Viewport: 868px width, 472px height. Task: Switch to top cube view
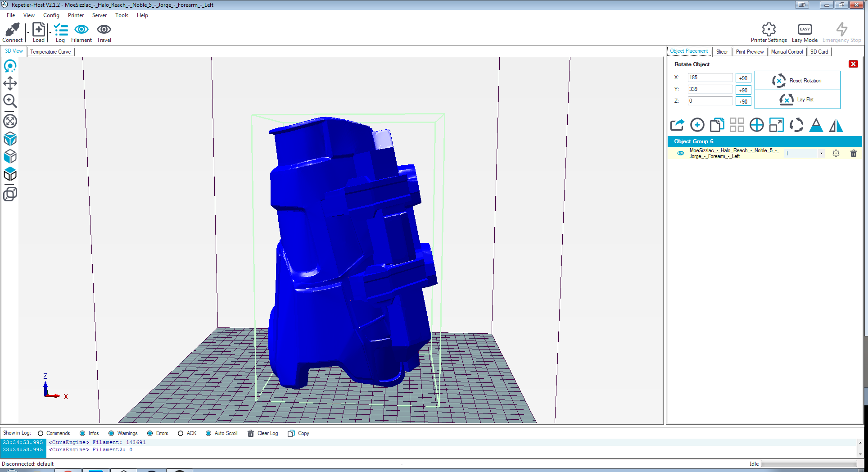coord(10,174)
